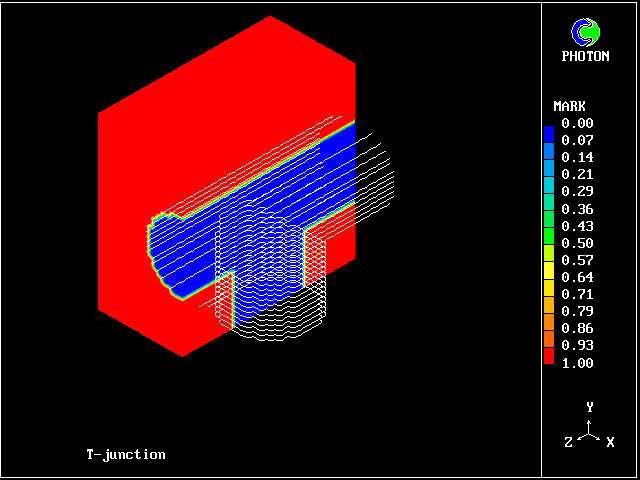The width and height of the screenshot is (640, 480).
Task: Click the T-junction plot title
Action: coord(126,454)
